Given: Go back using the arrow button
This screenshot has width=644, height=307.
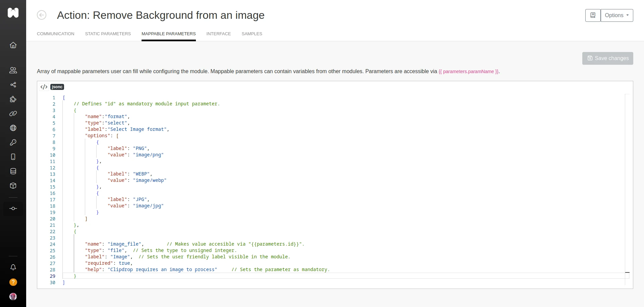Looking at the screenshot, I should pos(42,15).
